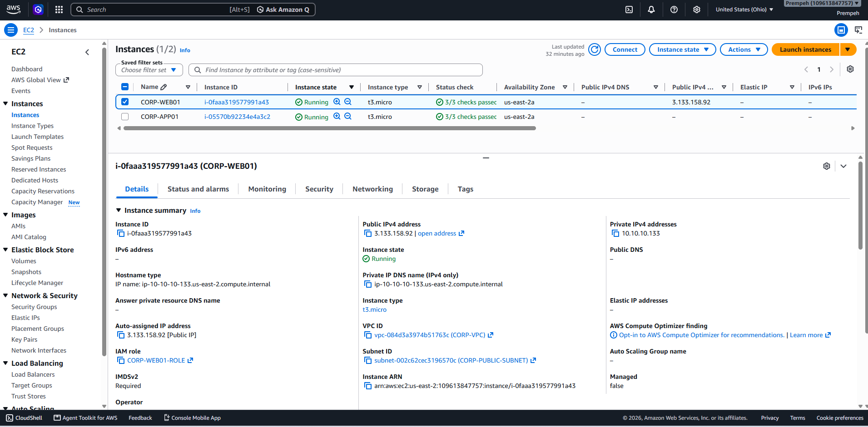This screenshot has height=427, width=868.
Task: Toggle the side navigation hamburger icon
Action: [x=10, y=30]
